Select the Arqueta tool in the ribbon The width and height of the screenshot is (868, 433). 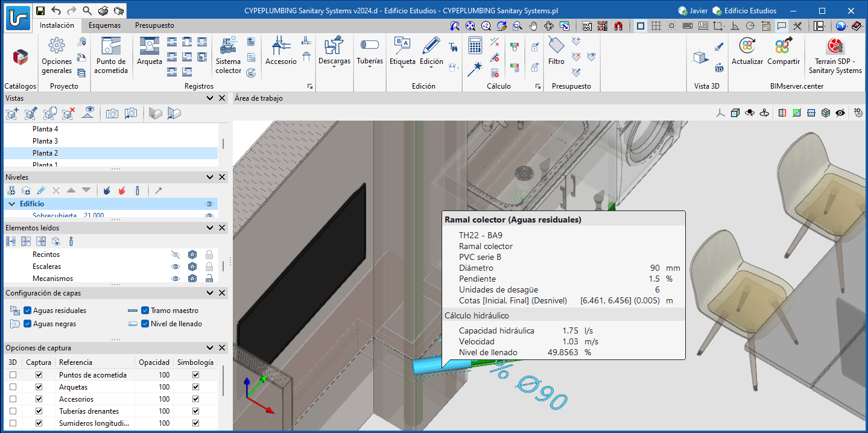pos(149,51)
